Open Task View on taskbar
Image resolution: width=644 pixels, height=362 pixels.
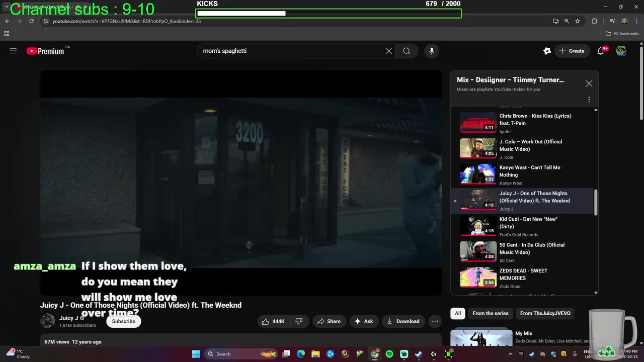point(286,354)
